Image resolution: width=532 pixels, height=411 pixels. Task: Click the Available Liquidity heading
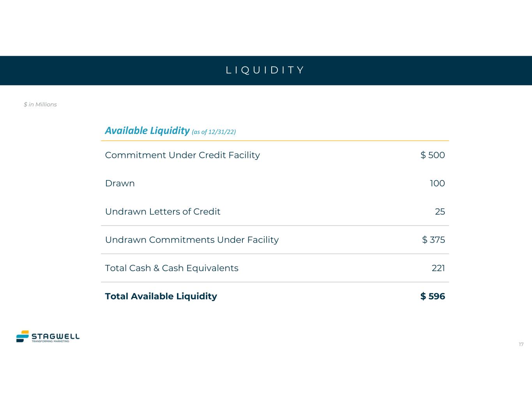tap(147, 131)
